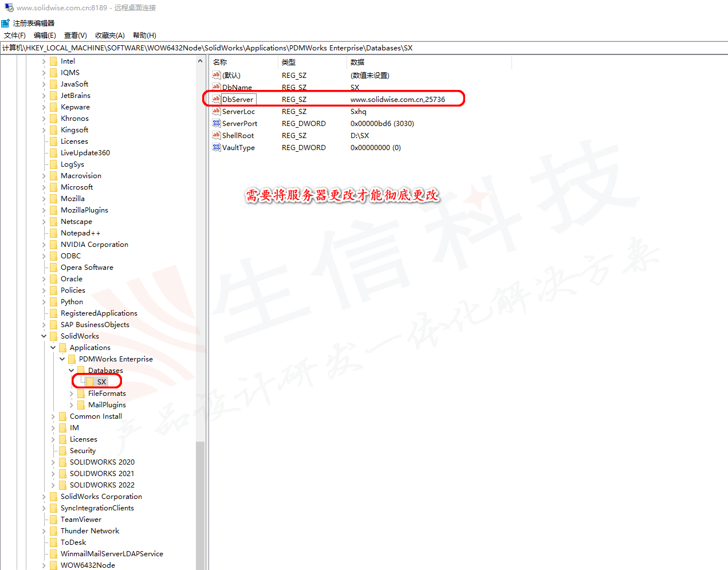
Task: Click the VaultType DWORD value icon
Action: click(x=216, y=147)
